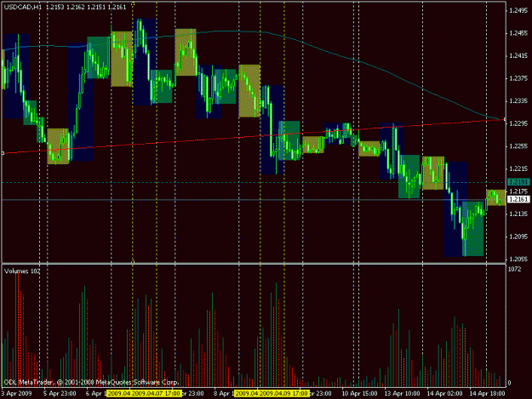Screen dimensions: 532x399
Task: Click the 1.2295 price axis label
Action: point(518,123)
